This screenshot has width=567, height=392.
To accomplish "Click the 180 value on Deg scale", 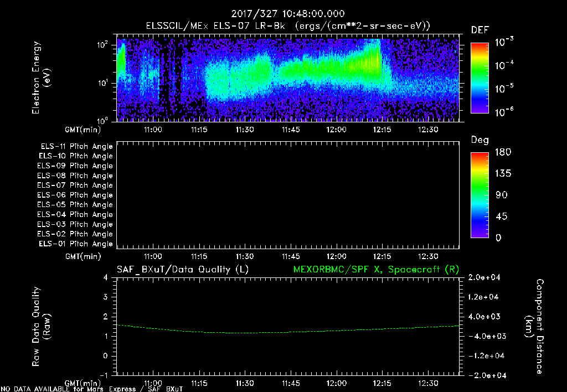I will [x=503, y=152].
